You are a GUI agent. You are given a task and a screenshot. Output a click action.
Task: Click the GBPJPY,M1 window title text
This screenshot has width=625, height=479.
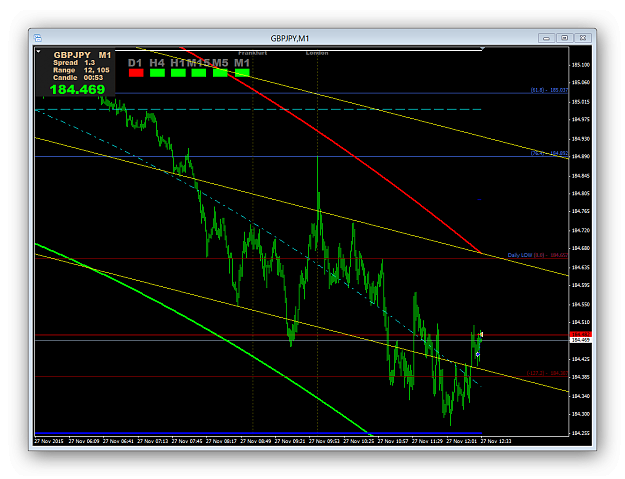click(x=290, y=38)
